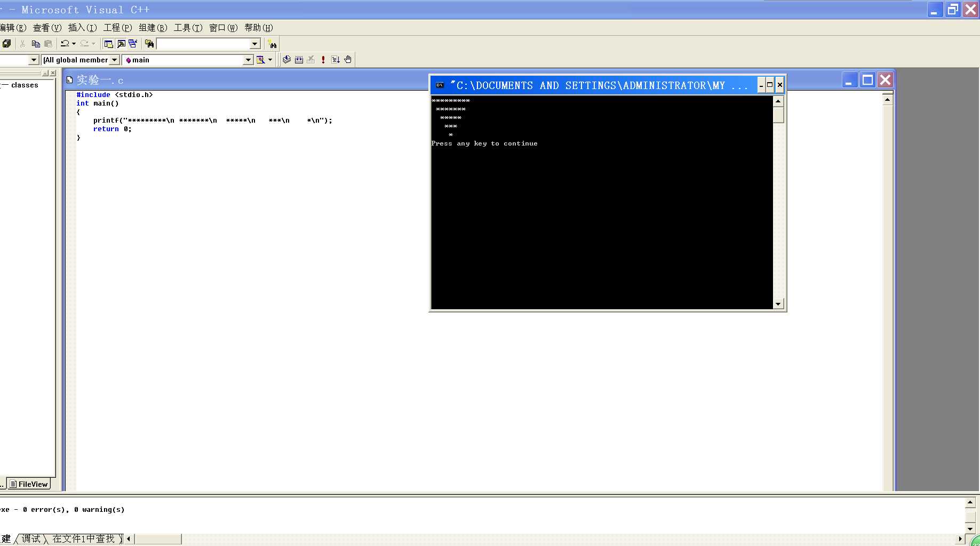This screenshot has width=980, height=546.
Task: Switch to the FileView tab
Action: (x=29, y=484)
